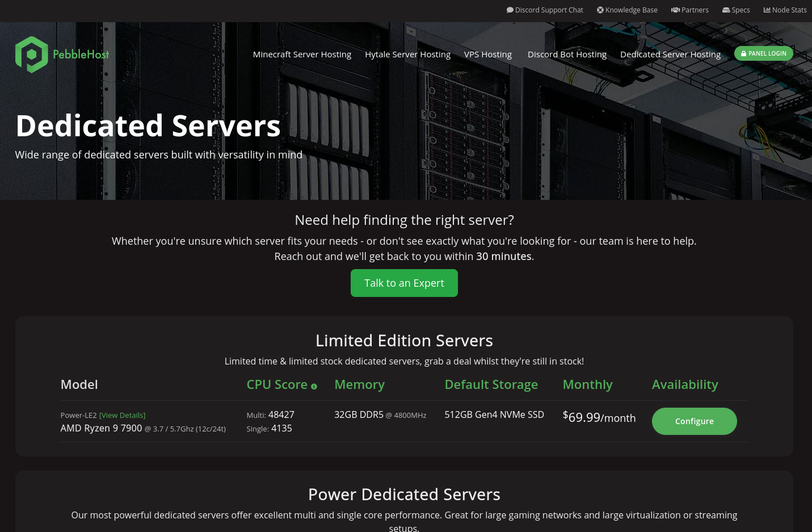Click the CPU Score column header
Viewport: 812px width, 532px height.
point(277,384)
